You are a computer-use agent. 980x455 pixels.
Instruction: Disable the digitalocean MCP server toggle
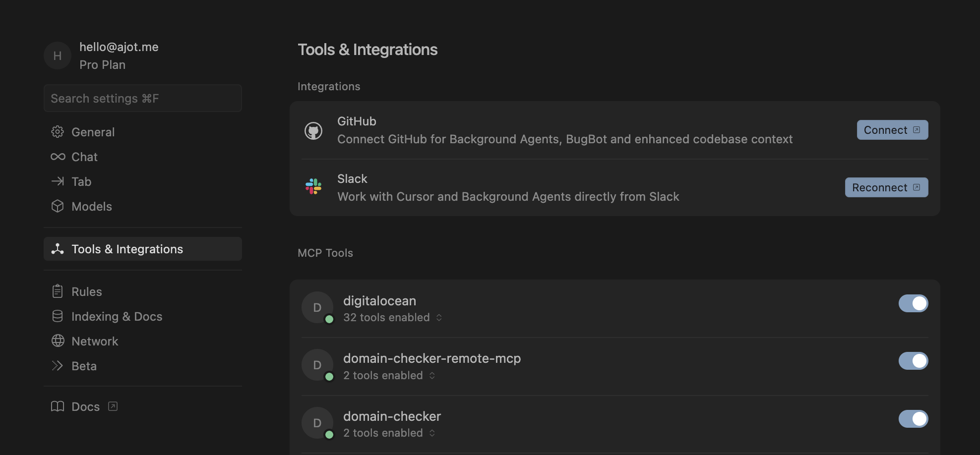coord(913,303)
